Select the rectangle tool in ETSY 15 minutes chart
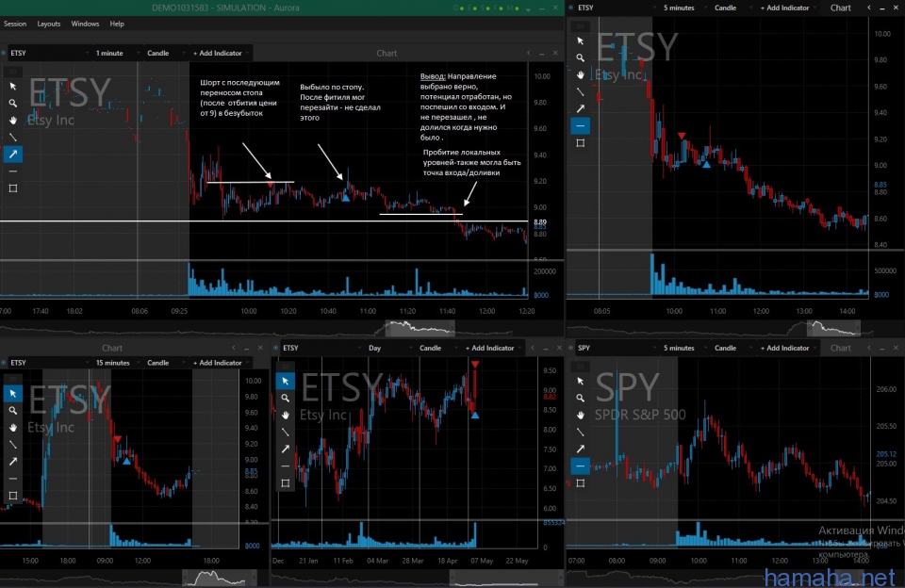 point(12,496)
